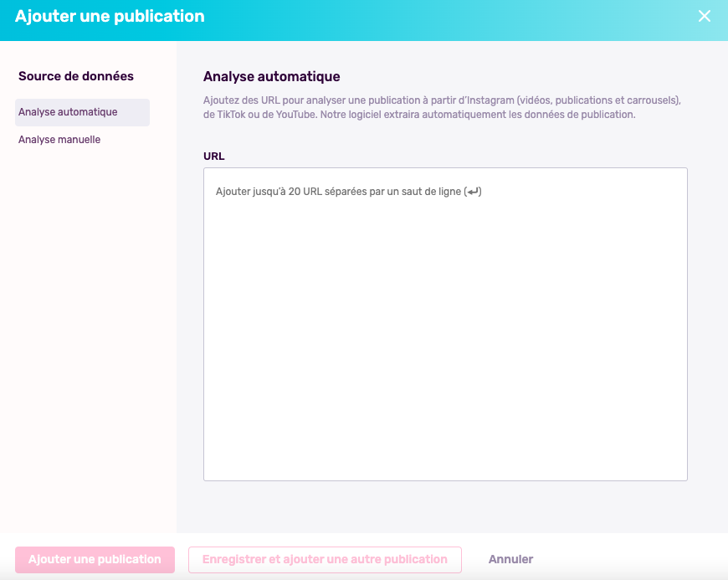728x580 pixels.
Task: Click the word YouTube in the description
Action: 293,115
